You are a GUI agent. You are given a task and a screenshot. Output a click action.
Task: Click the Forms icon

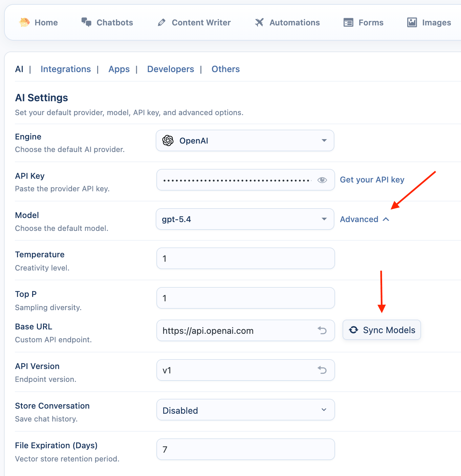click(348, 22)
